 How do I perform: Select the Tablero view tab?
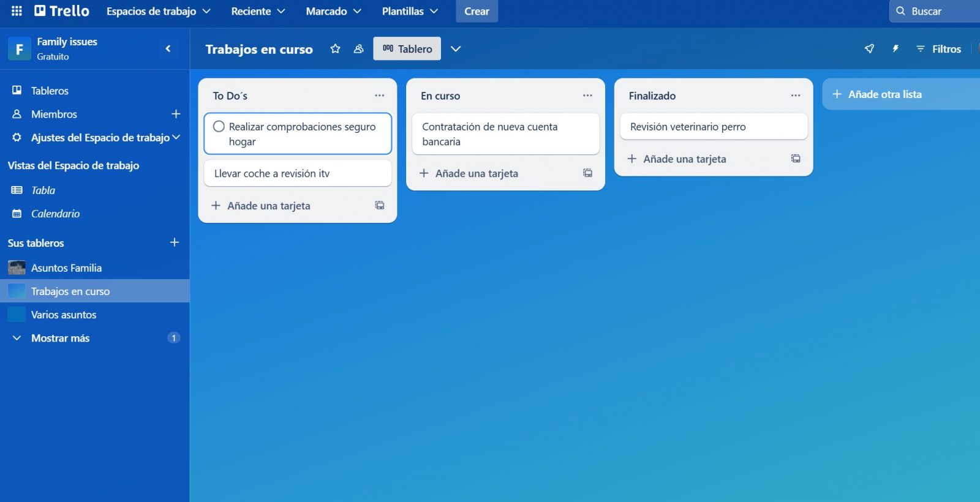tap(407, 49)
